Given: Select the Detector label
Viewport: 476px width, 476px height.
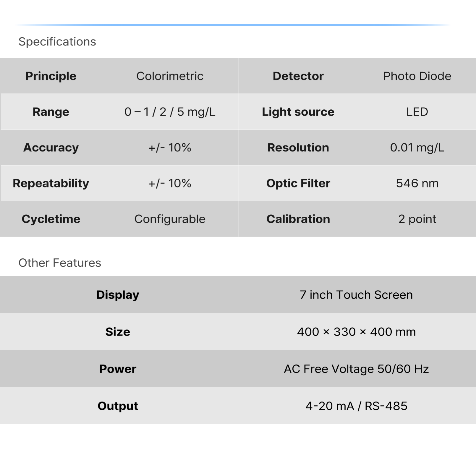Looking at the screenshot, I should click(x=298, y=76).
